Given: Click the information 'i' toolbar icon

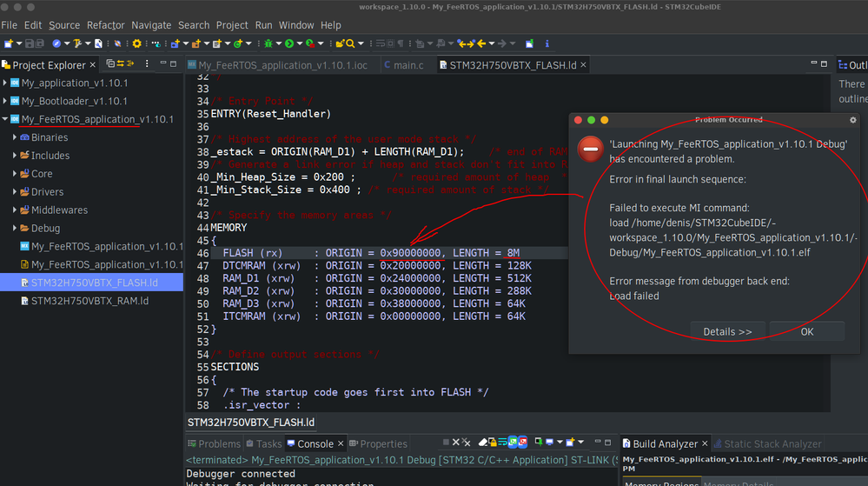Looking at the screenshot, I should click(547, 43).
